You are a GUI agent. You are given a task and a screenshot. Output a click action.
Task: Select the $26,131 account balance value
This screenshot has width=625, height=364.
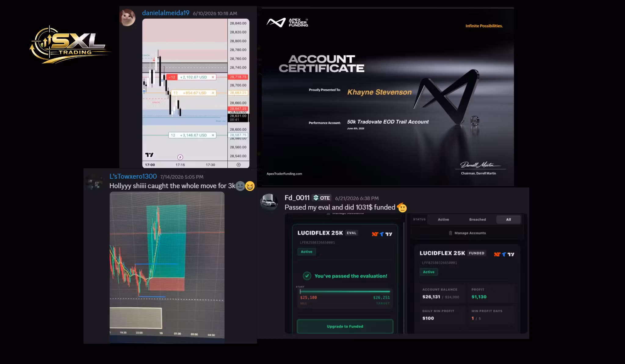pos(431,297)
